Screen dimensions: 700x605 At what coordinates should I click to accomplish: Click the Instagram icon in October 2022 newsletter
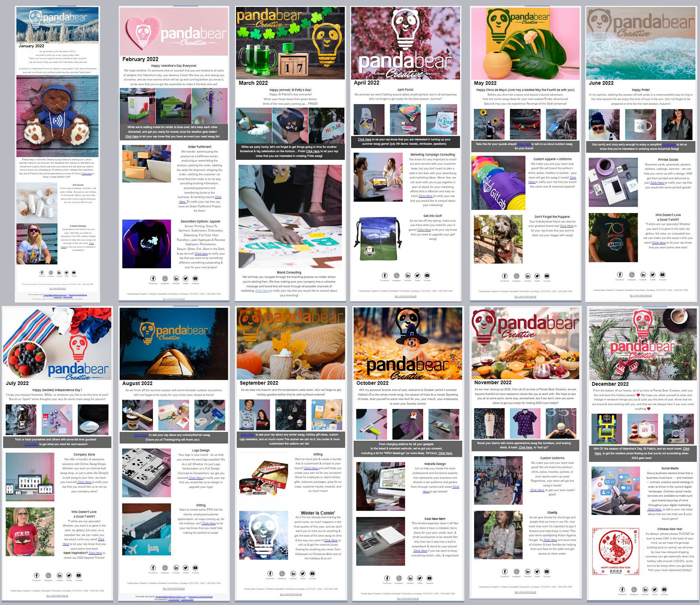[399, 578]
